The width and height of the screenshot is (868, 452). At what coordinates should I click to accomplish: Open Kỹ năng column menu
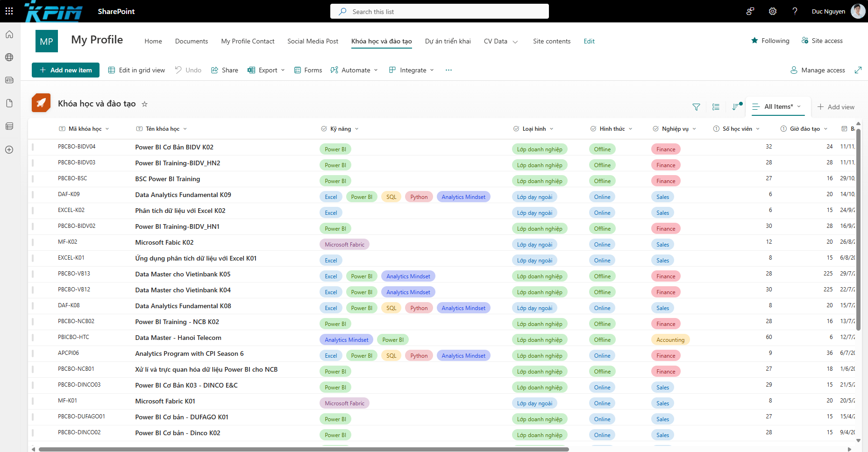[x=356, y=129]
